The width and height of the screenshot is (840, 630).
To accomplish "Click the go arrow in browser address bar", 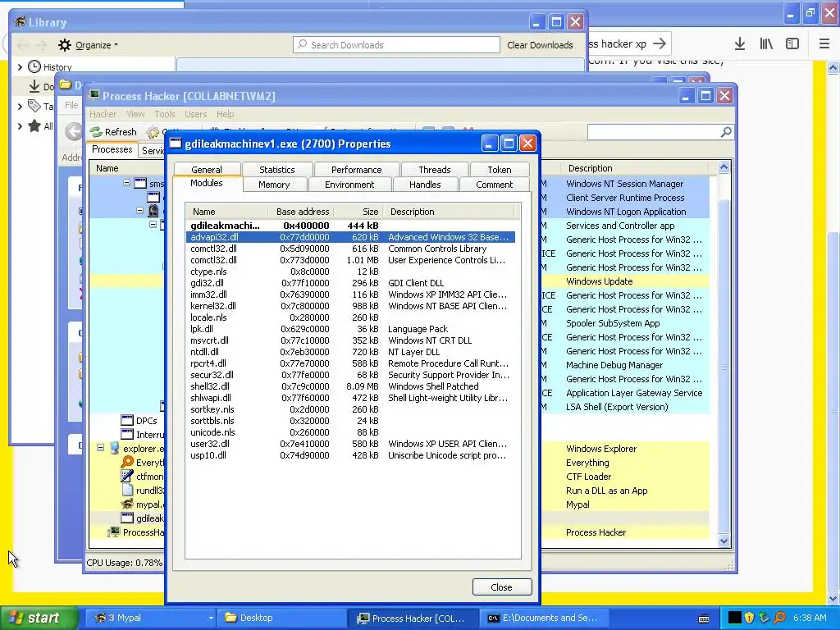I will (660, 44).
